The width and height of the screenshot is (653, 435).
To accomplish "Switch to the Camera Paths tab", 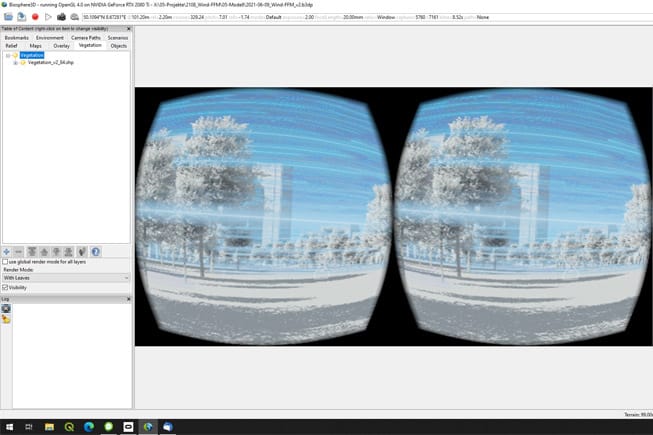I will [85, 37].
